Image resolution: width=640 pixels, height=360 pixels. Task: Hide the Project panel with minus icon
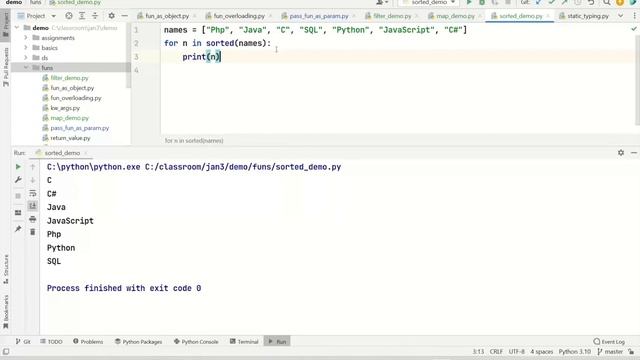click(x=124, y=16)
